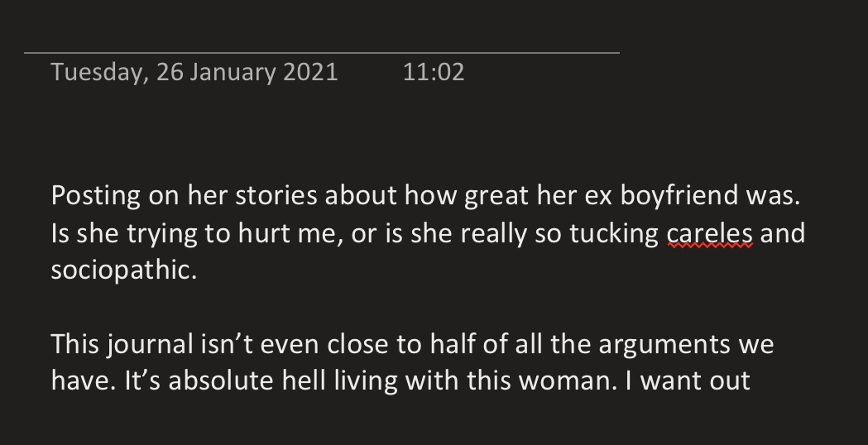The height and width of the screenshot is (445, 868).
Task: Click the misspelled word "careles"
Action: pyautogui.click(x=710, y=234)
